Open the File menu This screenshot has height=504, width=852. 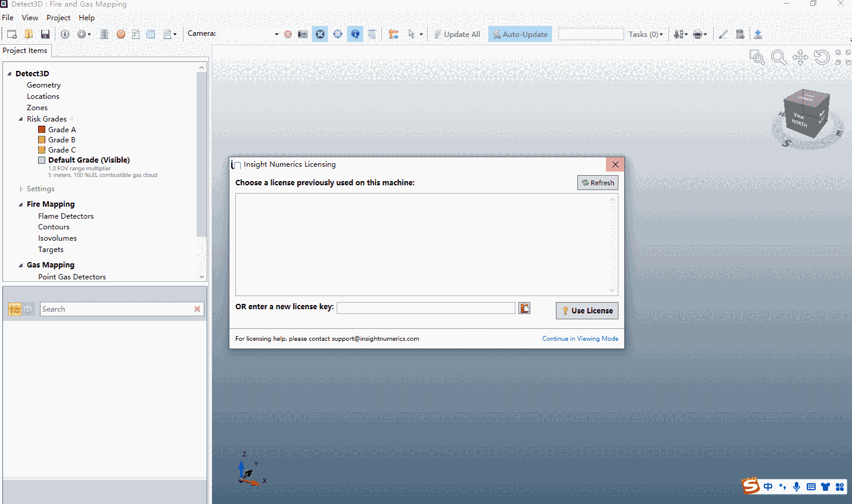tap(8, 18)
